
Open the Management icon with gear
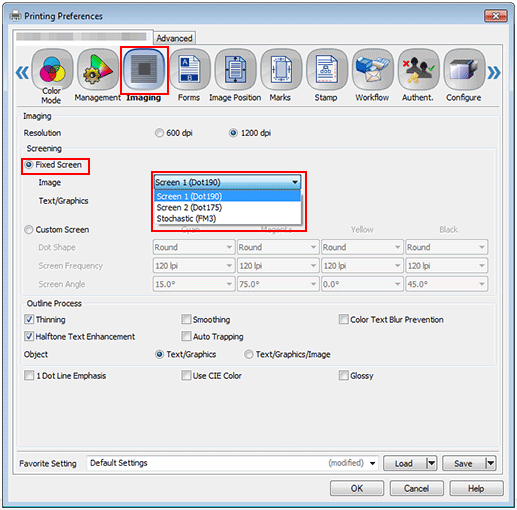coord(98,70)
